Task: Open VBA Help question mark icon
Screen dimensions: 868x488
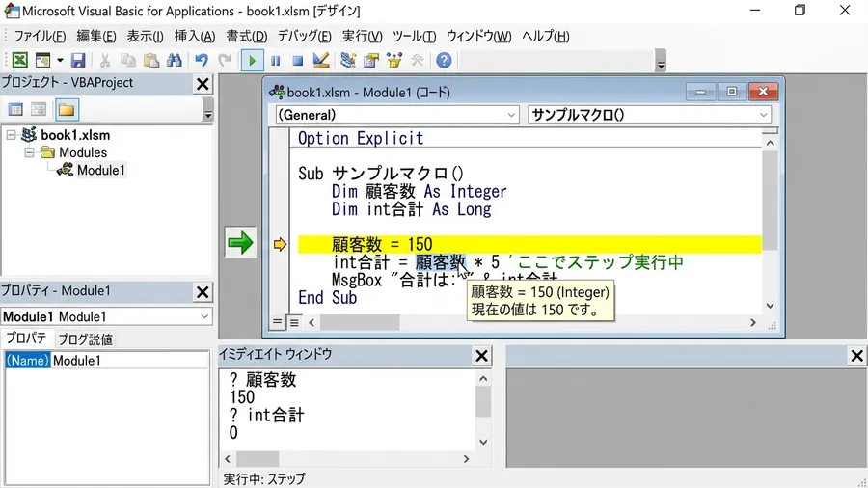Action: coord(444,60)
